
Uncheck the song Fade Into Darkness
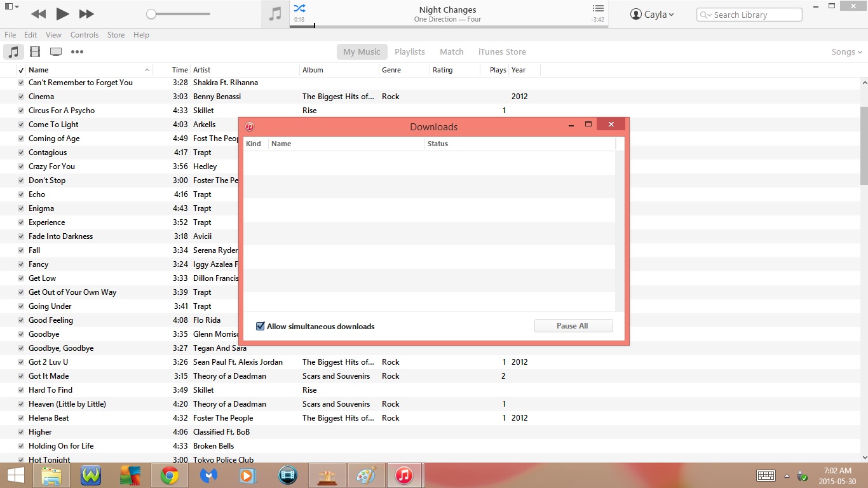tap(21, 236)
